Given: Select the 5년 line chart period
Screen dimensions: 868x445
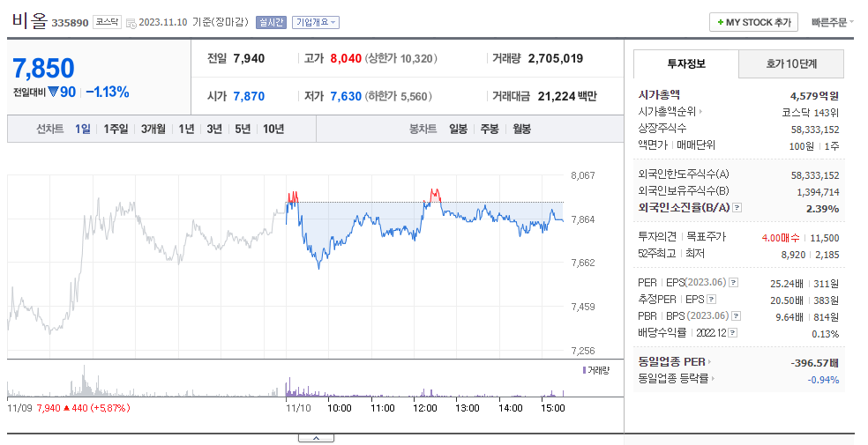Looking at the screenshot, I should 243,129.
